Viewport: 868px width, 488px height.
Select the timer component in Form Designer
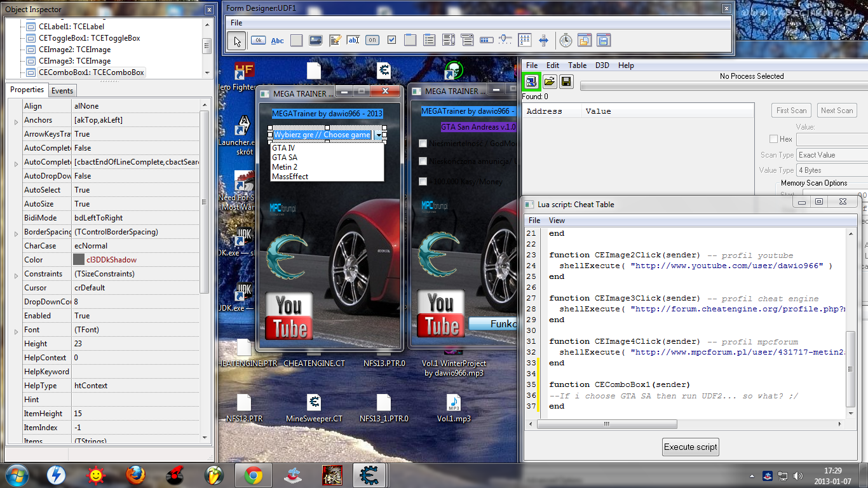click(566, 40)
